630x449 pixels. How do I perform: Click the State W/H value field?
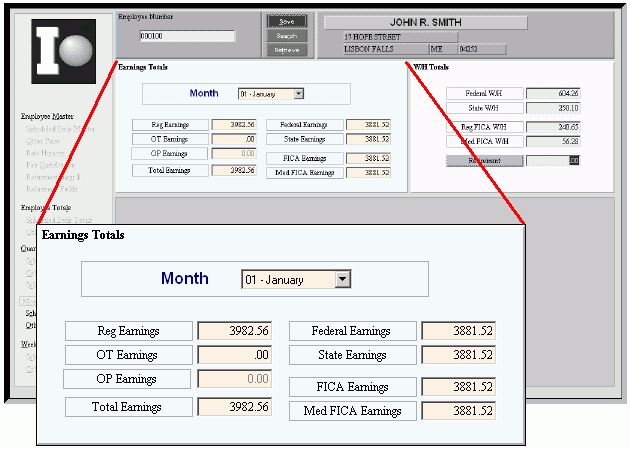tap(553, 108)
